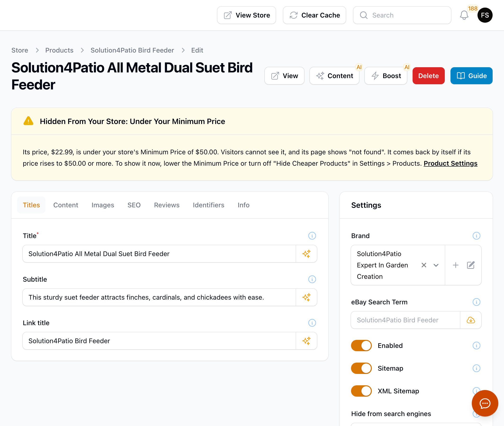Click the AI Content button
The width and height of the screenshot is (504, 426).
334,76
